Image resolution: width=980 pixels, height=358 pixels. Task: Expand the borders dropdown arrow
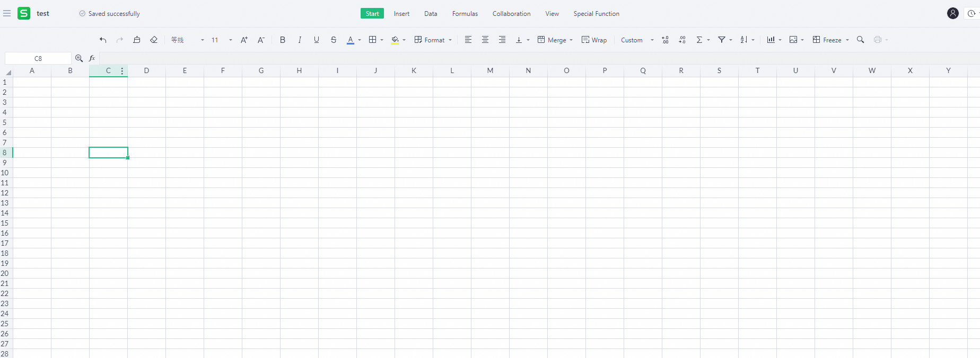tap(382, 40)
